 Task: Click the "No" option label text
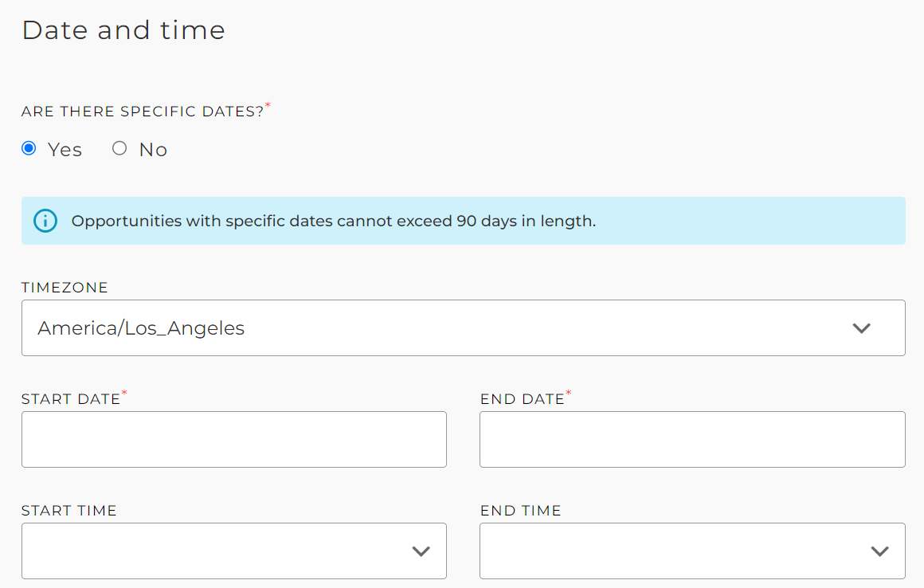click(153, 150)
